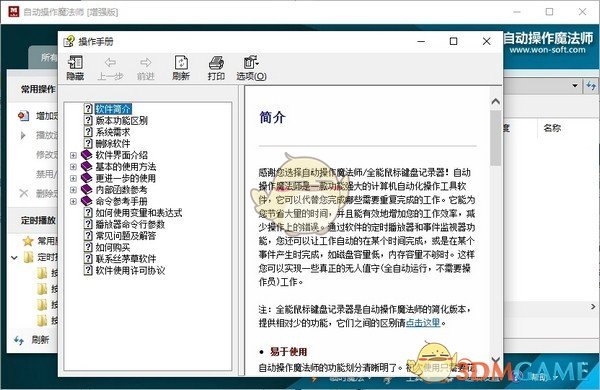Open the 软件使用许可协议 help topic
The height and width of the screenshot is (390, 600).
(130, 270)
